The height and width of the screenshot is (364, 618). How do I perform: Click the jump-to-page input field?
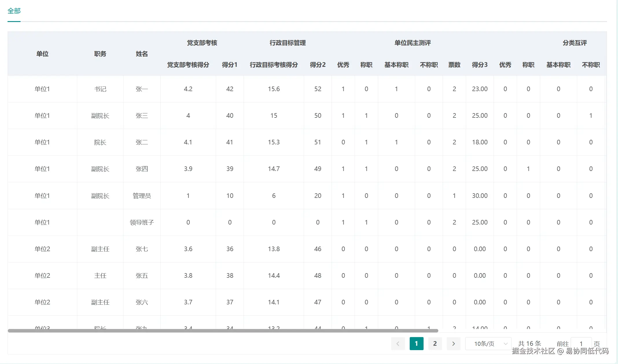581,343
